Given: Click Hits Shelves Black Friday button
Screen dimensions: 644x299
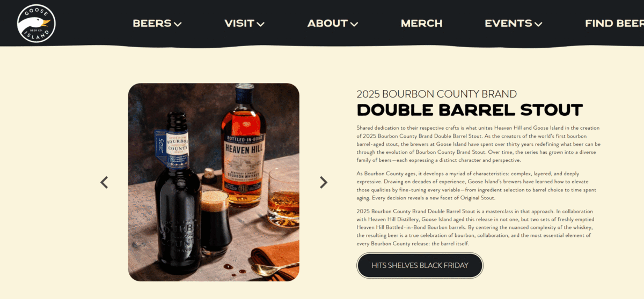Looking at the screenshot, I should [420, 265].
